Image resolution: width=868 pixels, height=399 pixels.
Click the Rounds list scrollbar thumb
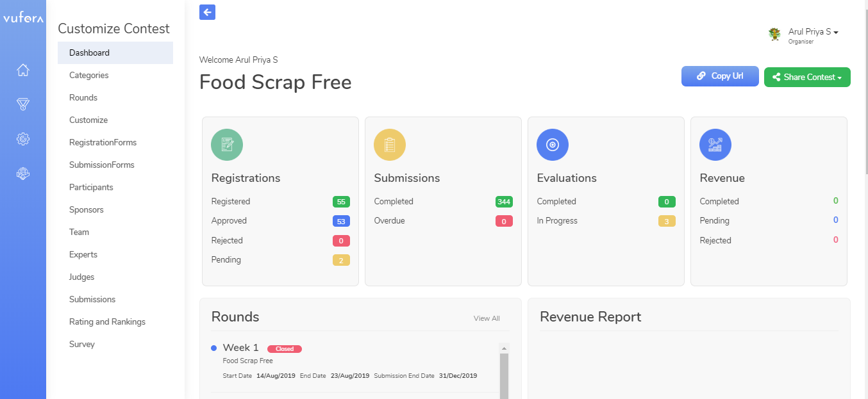pyautogui.click(x=504, y=376)
